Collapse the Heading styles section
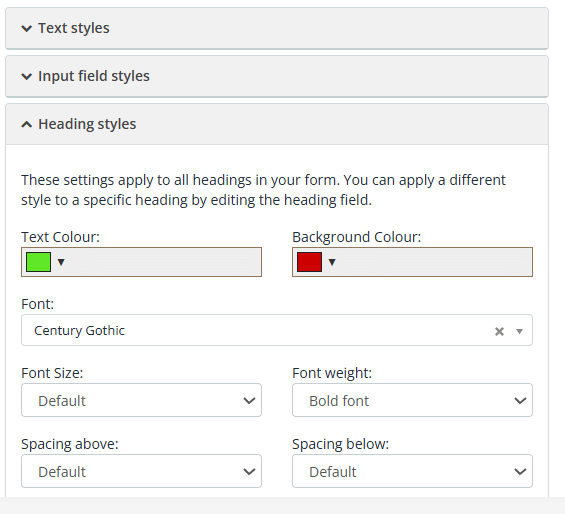This screenshot has width=565, height=514. (277, 124)
